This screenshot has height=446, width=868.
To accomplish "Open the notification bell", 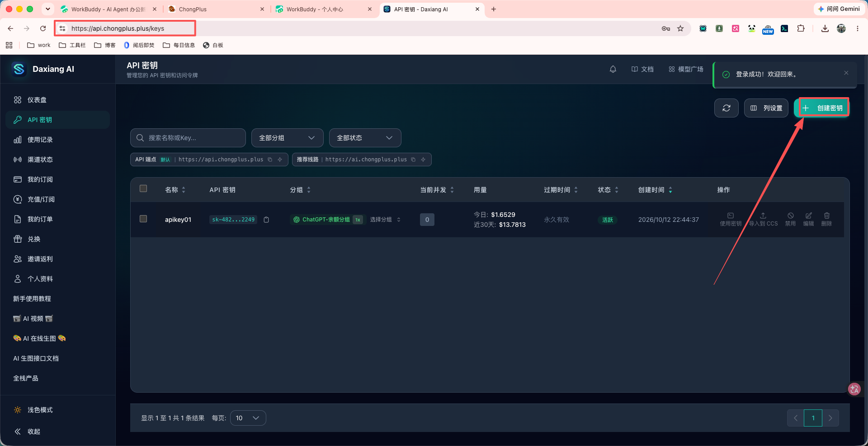I will 613,69.
